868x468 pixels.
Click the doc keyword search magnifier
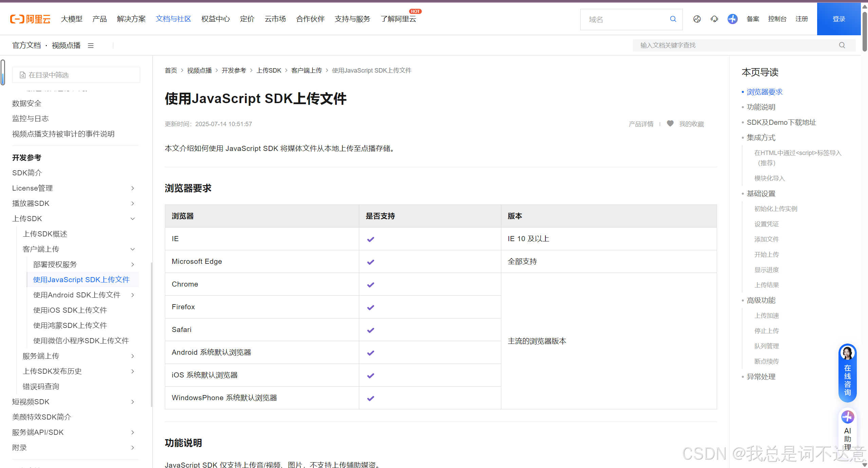click(x=842, y=45)
